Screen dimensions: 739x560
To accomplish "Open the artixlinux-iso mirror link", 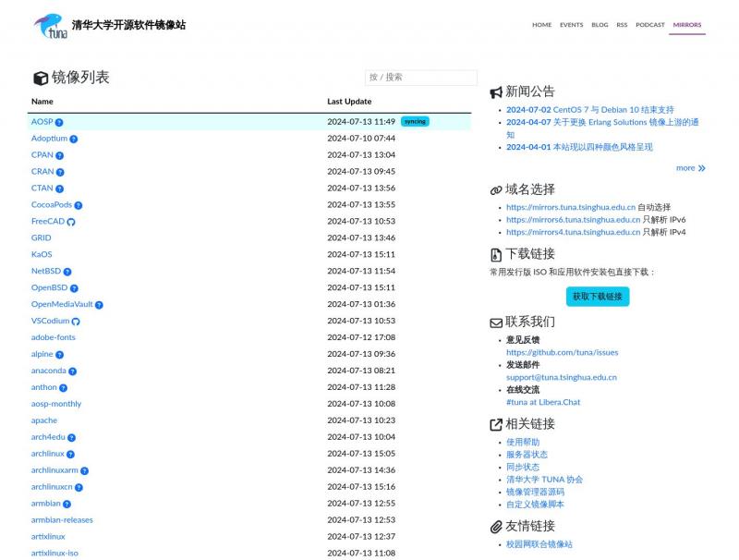I will pos(55,553).
